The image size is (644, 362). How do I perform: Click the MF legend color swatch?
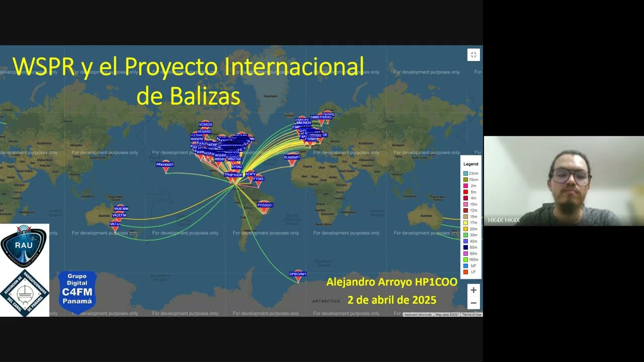coord(466,266)
